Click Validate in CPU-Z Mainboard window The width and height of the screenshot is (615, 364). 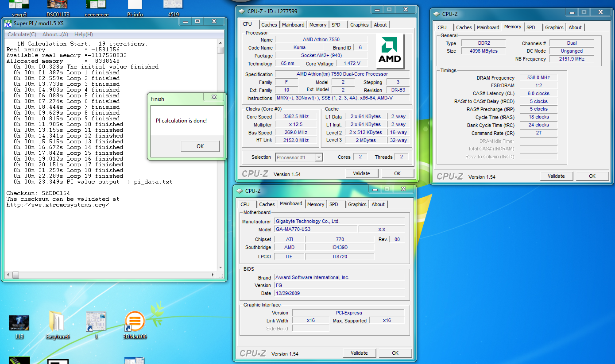pos(359,353)
